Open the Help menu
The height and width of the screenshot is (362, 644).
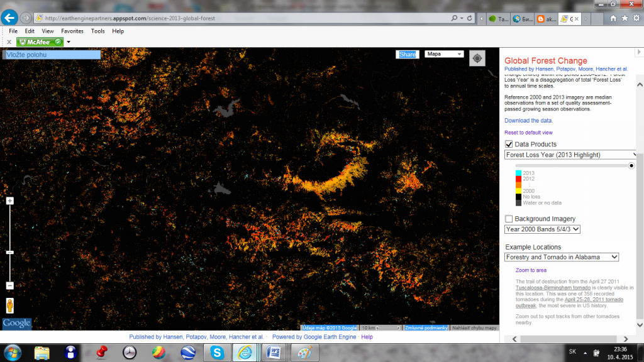point(118,31)
